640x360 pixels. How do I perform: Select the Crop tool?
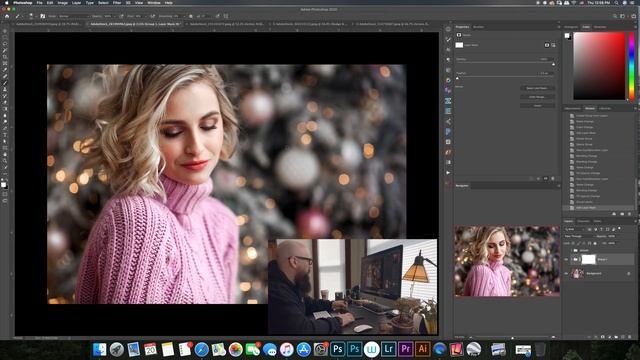pos(5,57)
